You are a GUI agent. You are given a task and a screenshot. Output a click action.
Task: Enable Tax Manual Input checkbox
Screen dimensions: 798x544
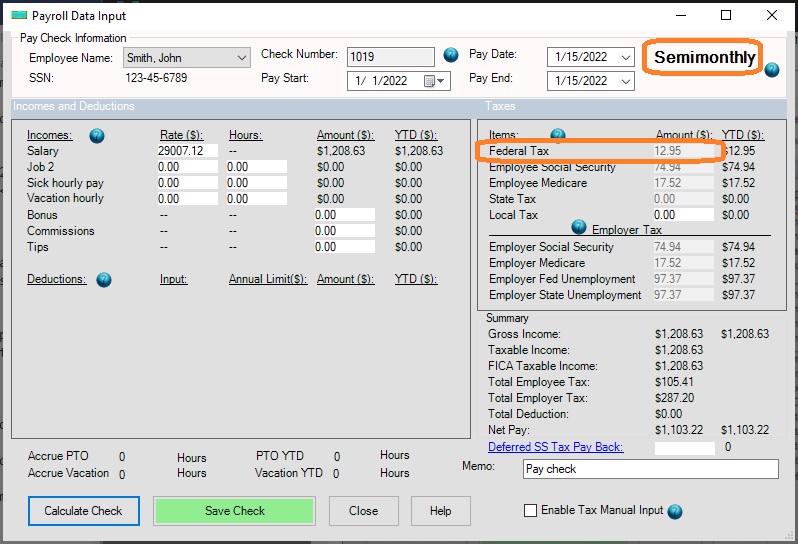pyautogui.click(x=531, y=511)
